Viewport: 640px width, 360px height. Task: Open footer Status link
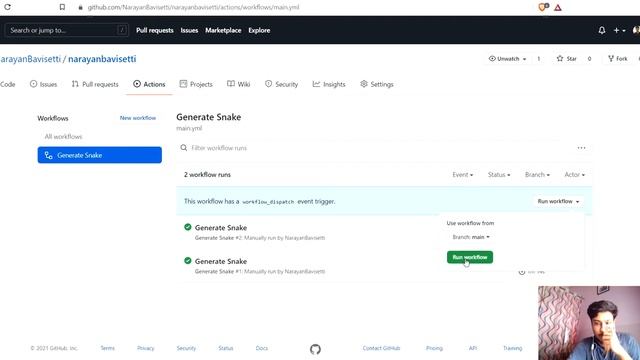(226, 348)
